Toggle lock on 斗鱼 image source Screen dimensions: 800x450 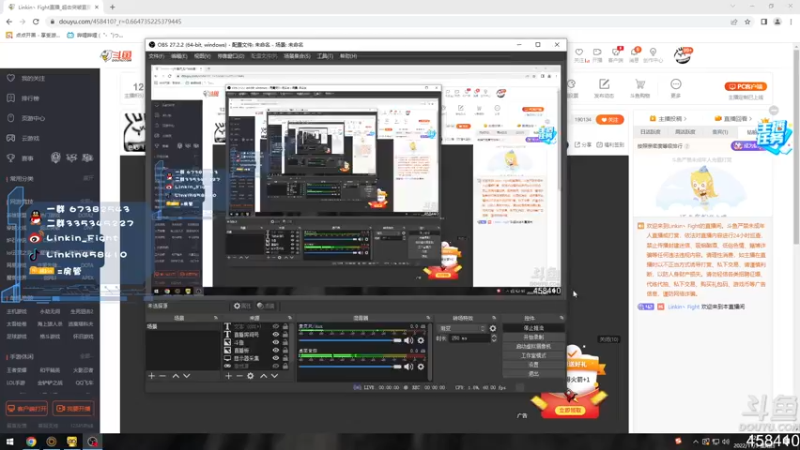coord(285,342)
